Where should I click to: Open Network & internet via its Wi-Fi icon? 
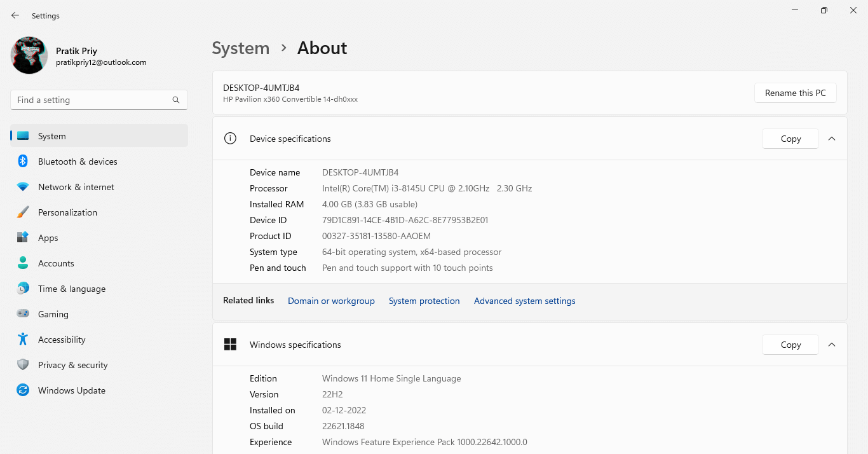point(23,187)
